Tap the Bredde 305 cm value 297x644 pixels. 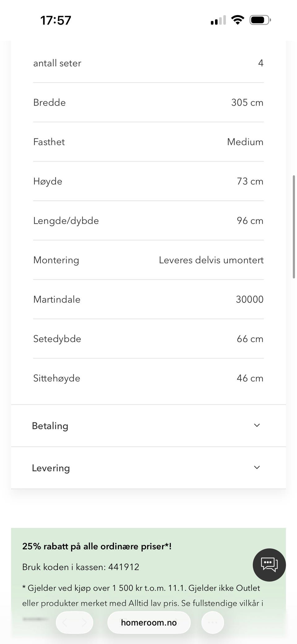point(247,102)
